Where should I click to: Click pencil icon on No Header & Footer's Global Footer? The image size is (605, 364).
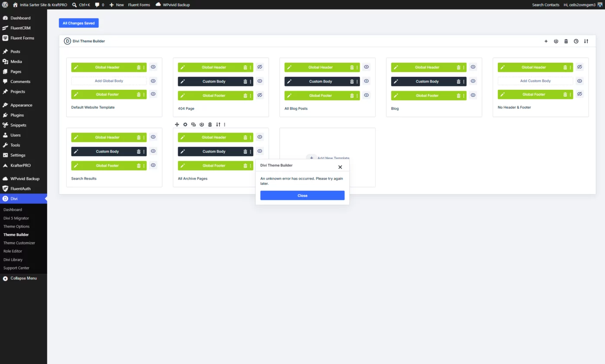point(503,94)
